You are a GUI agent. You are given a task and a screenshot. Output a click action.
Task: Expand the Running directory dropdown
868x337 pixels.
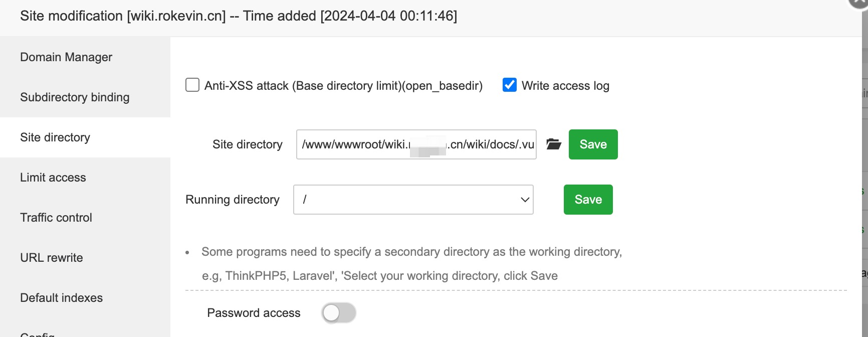(x=413, y=200)
